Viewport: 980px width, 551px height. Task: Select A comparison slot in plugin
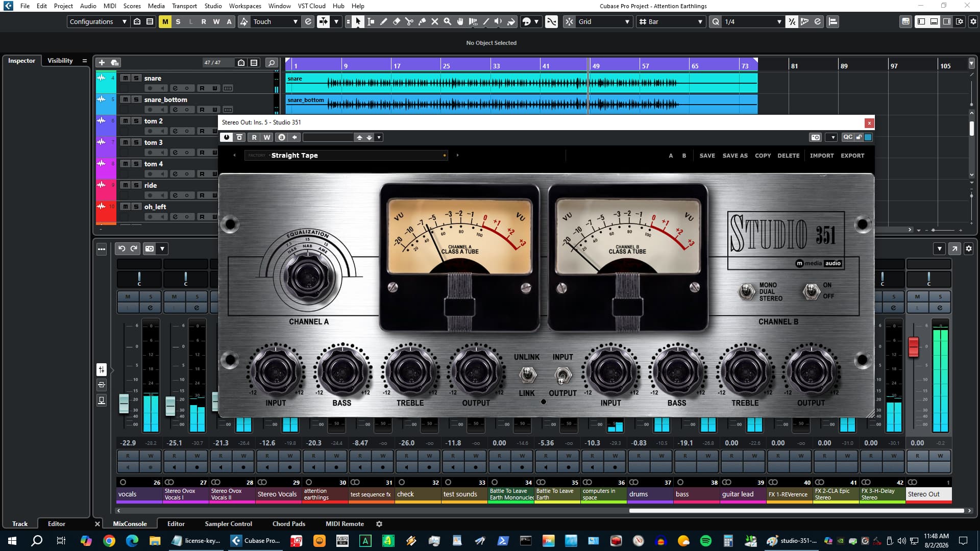pos(671,156)
